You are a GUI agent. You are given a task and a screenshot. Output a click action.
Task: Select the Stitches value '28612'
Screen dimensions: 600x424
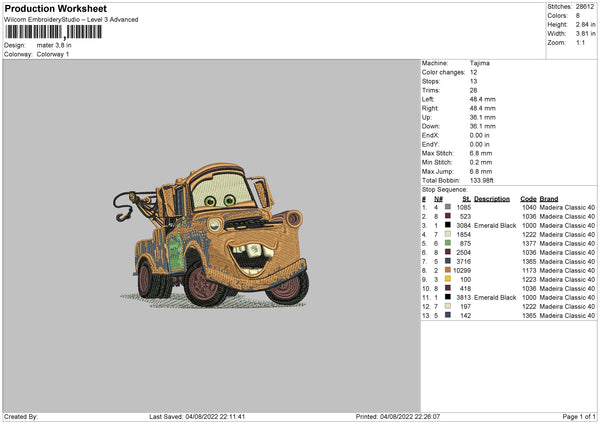(x=585, y=7)
